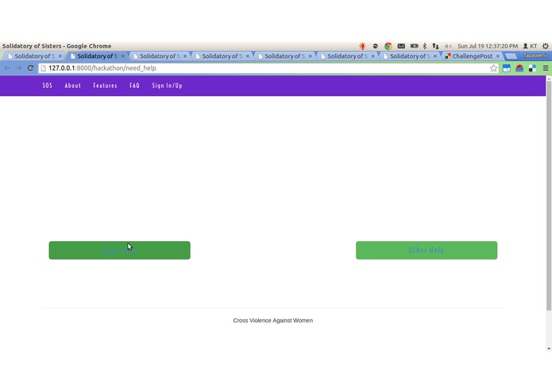Reload the need_help page

pos(30,68)
